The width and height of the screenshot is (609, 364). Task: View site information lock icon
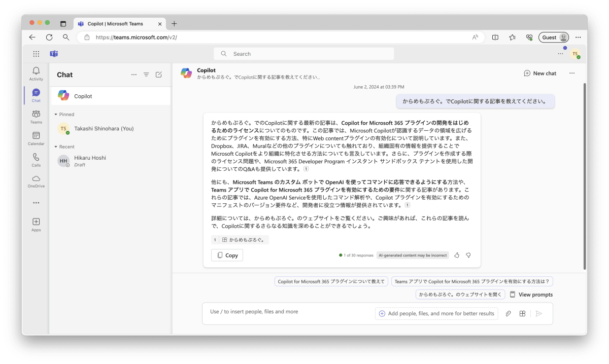pyautogui.click(x=87, y=37)
